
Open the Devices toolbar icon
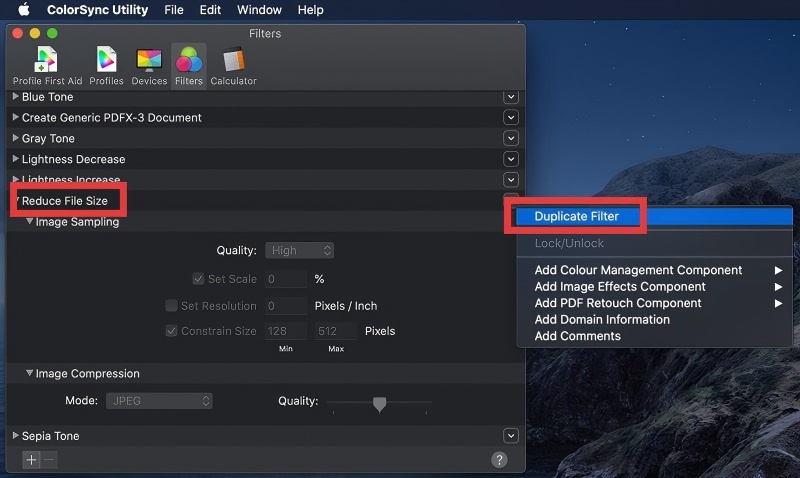tap(149, 64)
